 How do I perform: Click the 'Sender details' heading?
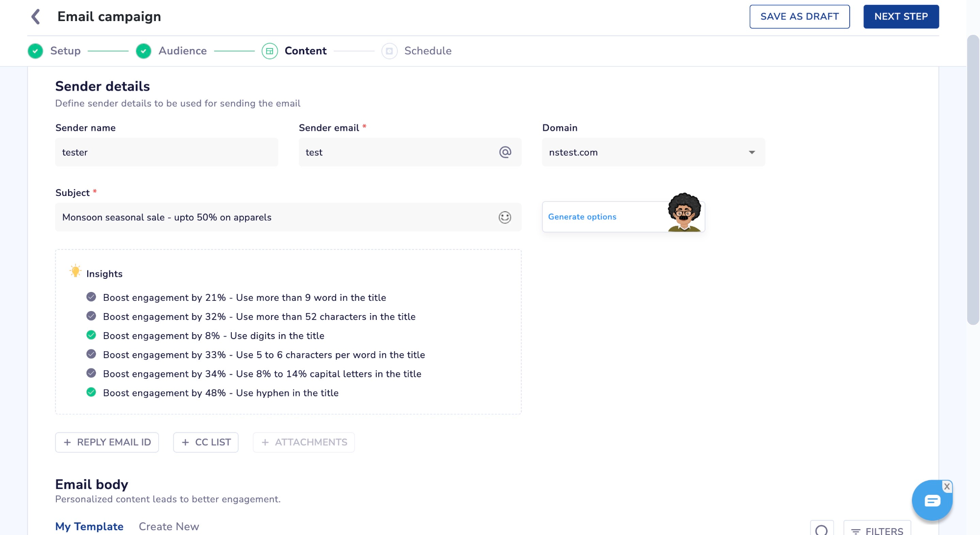pyautogui.click(x=102, y=86)
